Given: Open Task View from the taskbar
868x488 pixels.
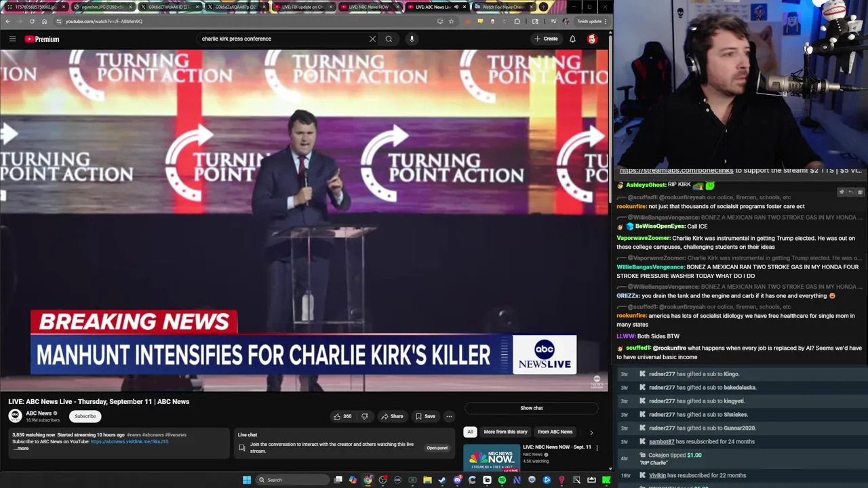Looking at the screenshot, I should click(x=338, y=480).
